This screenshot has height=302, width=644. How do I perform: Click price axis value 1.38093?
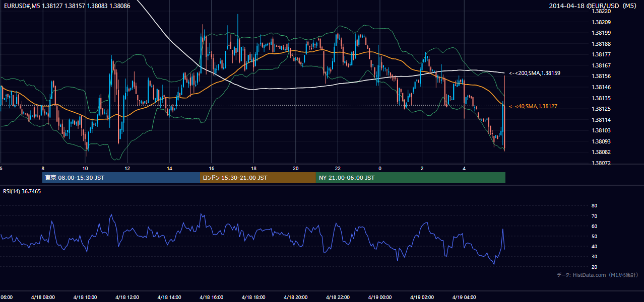[602, 141]
